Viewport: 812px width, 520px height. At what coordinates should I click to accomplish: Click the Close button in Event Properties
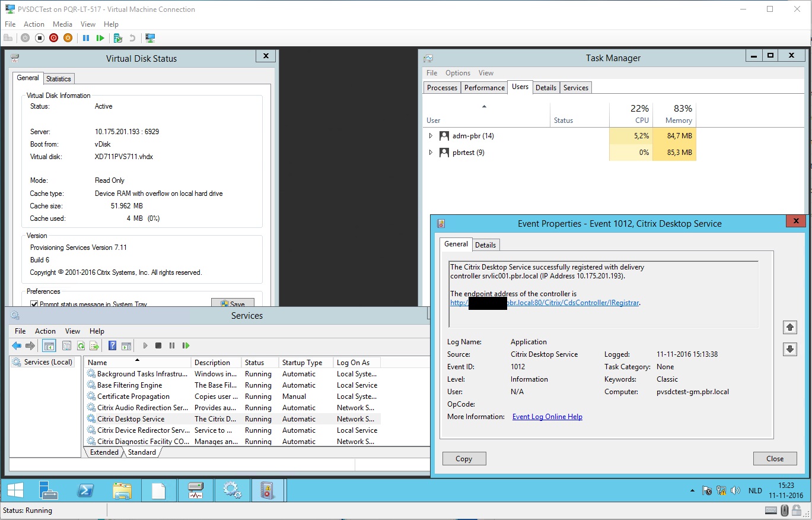coord(775,459)
